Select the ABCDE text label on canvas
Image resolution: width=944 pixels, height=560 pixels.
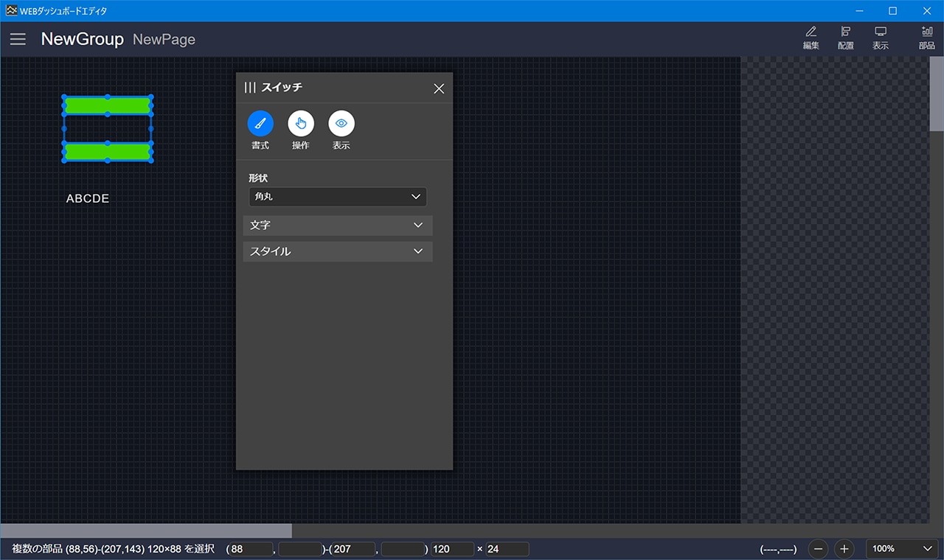tap(88, 198)
